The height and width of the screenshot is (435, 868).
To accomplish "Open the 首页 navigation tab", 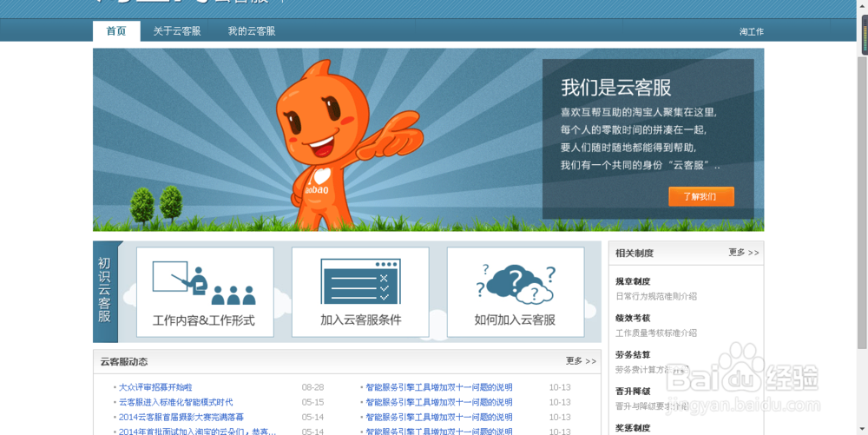I will (116, 31).
